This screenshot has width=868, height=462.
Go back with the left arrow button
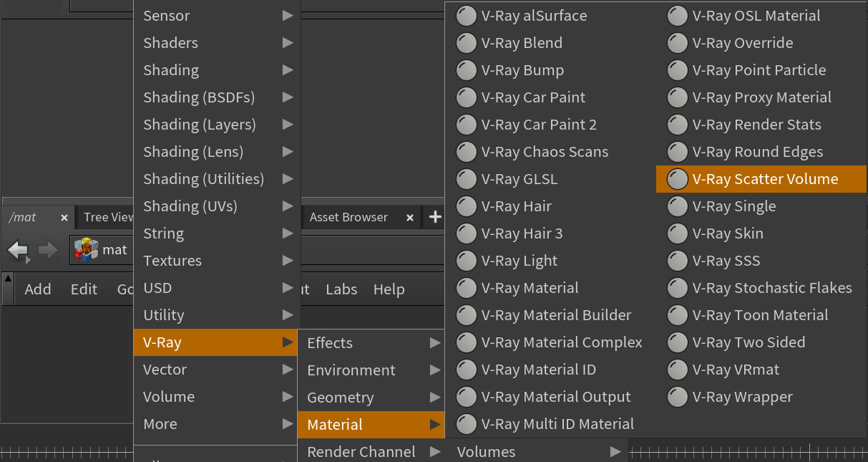point(18,250)
